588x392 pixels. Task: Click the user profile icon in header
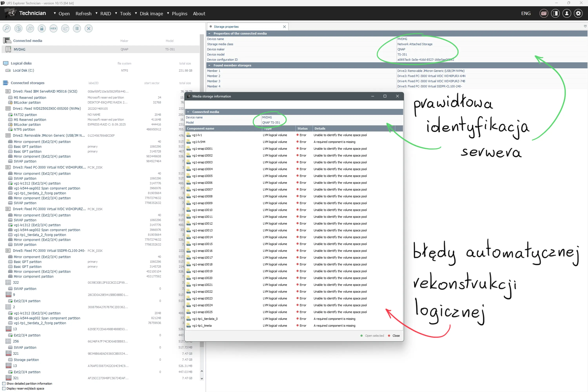click(566, 14)
